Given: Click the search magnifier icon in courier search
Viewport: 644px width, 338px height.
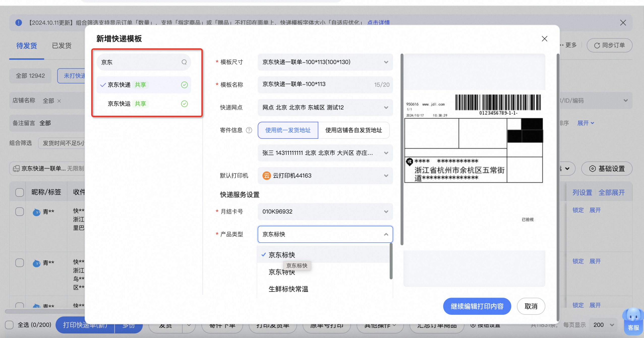Looking at the screenshot, I should [184, 62].
